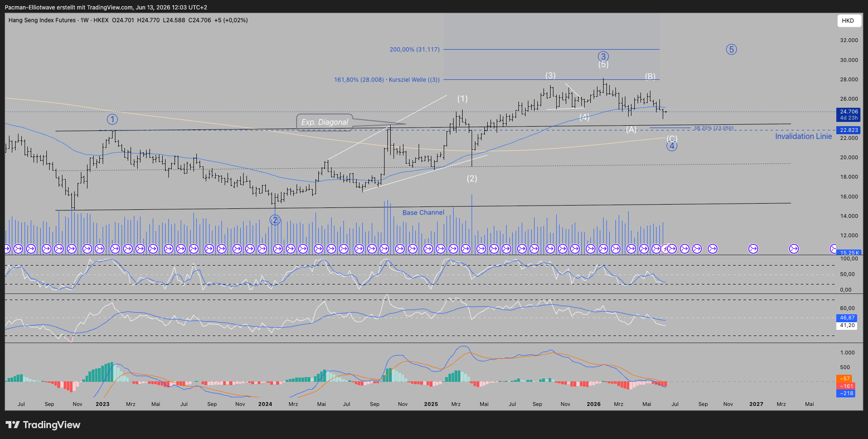Select the white (1) wave label

tap(462, 99)
